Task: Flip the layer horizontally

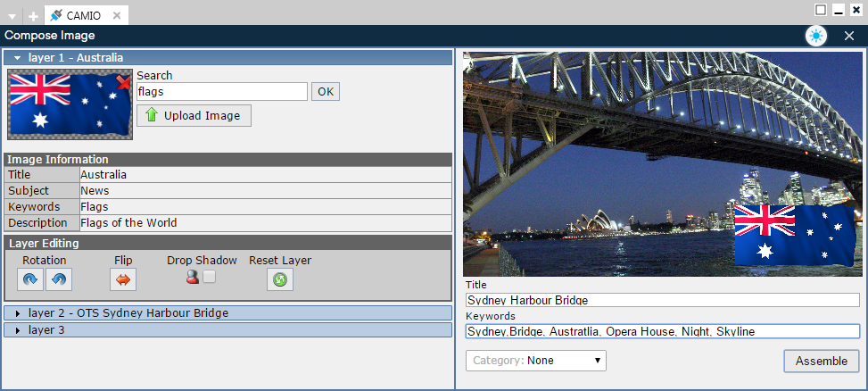Action: (x=123, y=279)
